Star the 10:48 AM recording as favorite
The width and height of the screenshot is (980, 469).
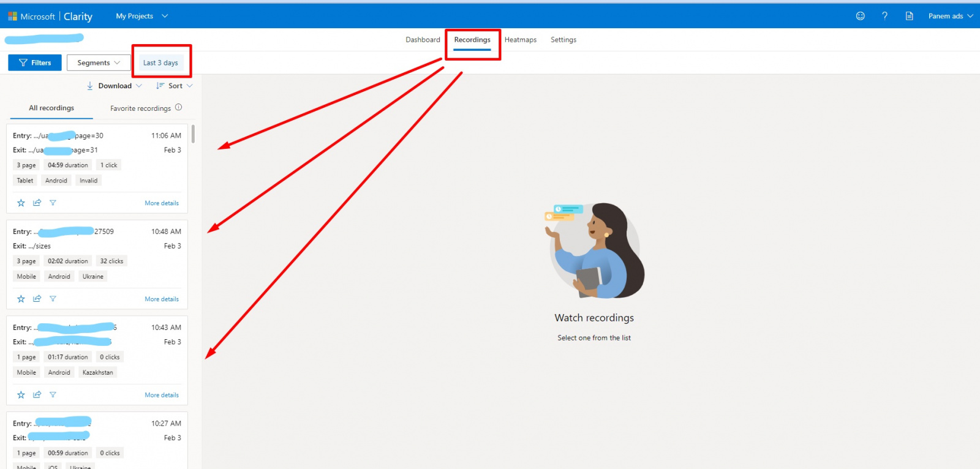(21, 299)
